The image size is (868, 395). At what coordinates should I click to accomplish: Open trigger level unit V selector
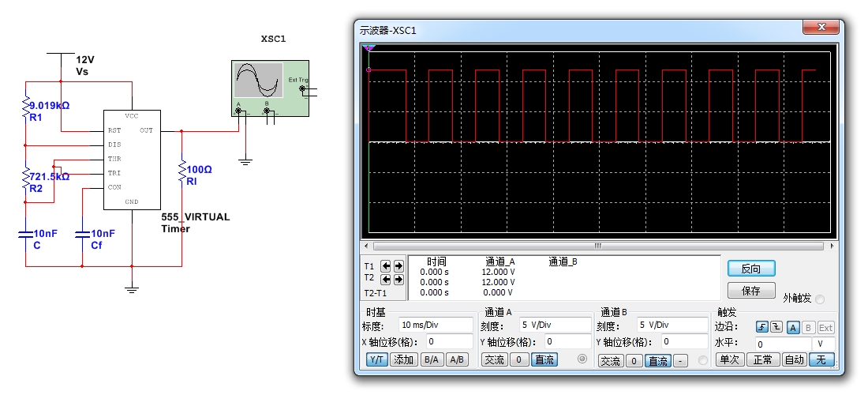823,344
